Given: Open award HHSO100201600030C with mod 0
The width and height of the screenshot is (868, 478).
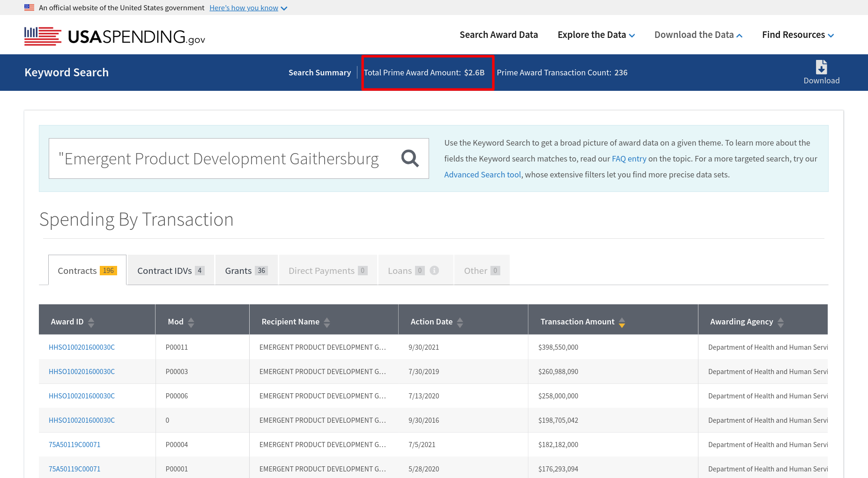Looking at the screenshot, I should 82,420.
